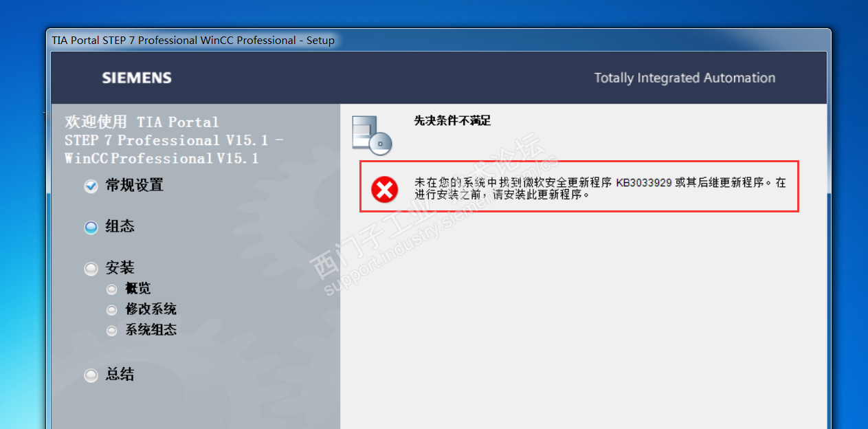Select the 常规设置 step label
The image size is (868, 429).
point(134,186)
